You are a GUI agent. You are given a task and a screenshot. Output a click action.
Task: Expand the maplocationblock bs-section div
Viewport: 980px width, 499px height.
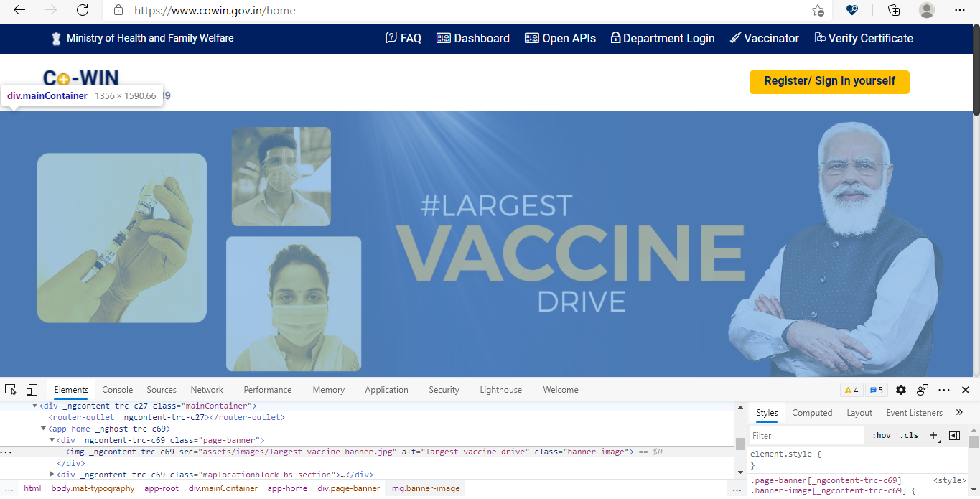tap(52, 475)
